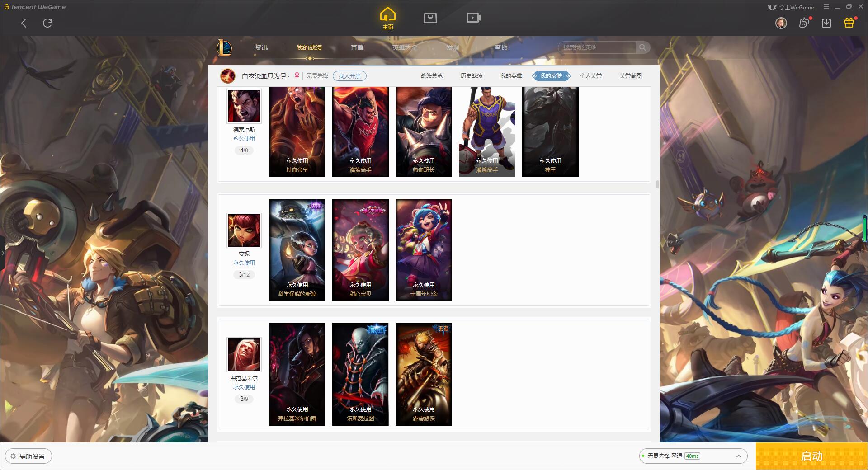Open 我的英雄 sub-tab
The width and height of the screenshot is (868, 470).
click(511, 76)
